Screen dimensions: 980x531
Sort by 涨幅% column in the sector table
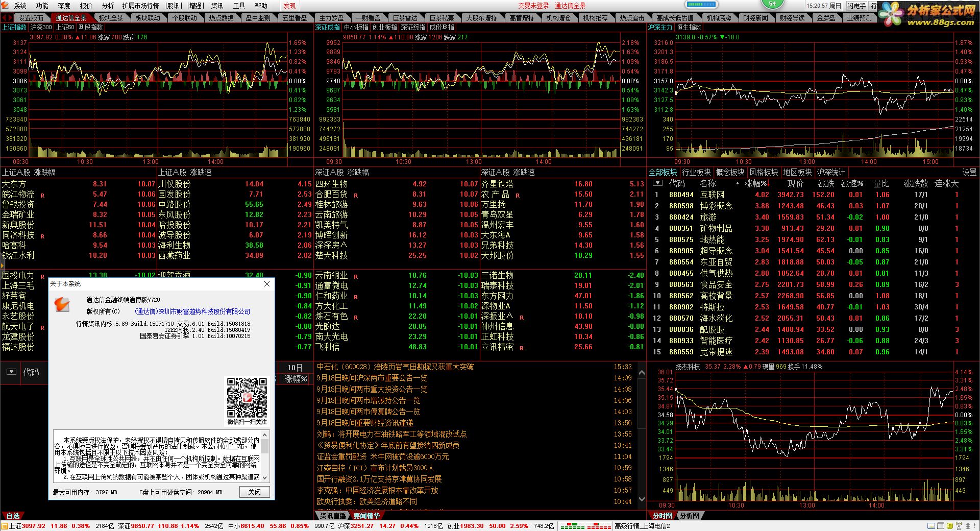click(x=755, y=183)
